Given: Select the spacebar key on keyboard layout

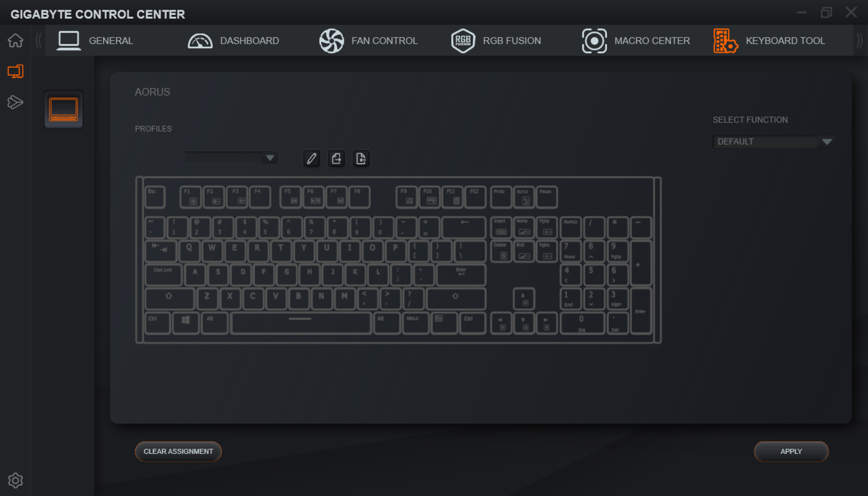Looking at the screenshot, I should (x=300, y=323).
